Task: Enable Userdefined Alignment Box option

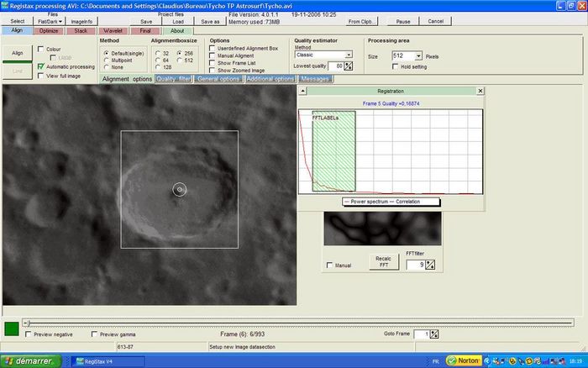Action: tap(213, 49)
